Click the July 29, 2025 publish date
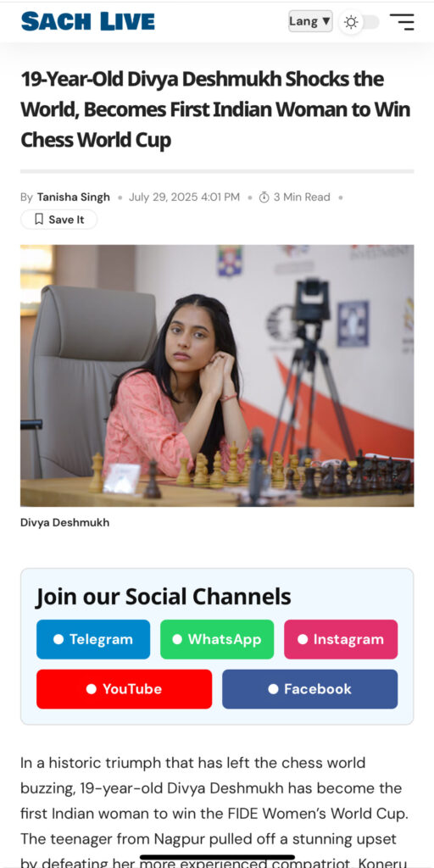 point(184,197)
